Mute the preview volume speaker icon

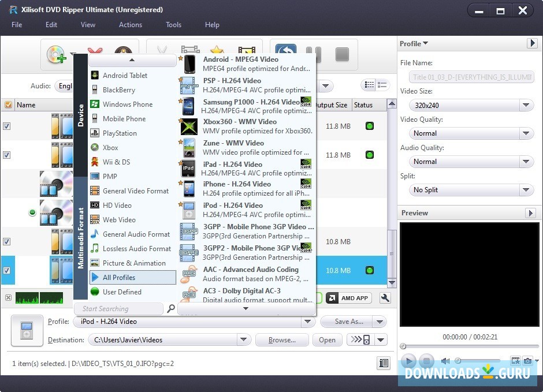tap(445, 361)
